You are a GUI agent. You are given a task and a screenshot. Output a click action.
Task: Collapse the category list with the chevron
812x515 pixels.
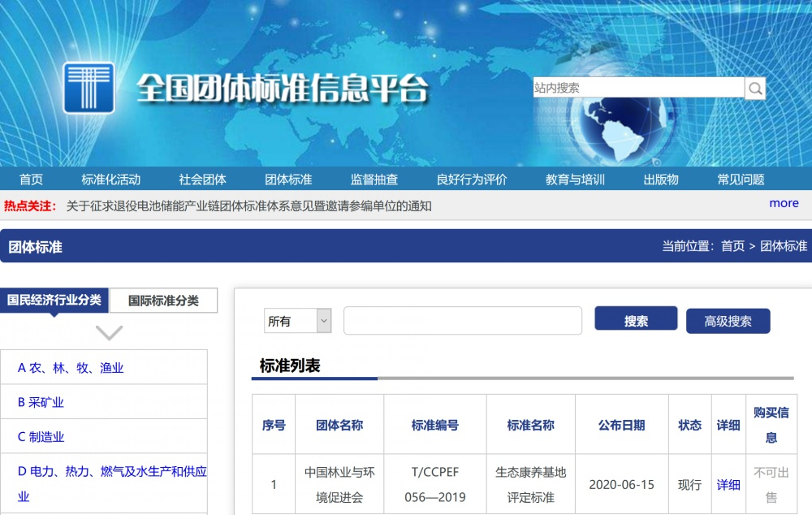[110, 332]
